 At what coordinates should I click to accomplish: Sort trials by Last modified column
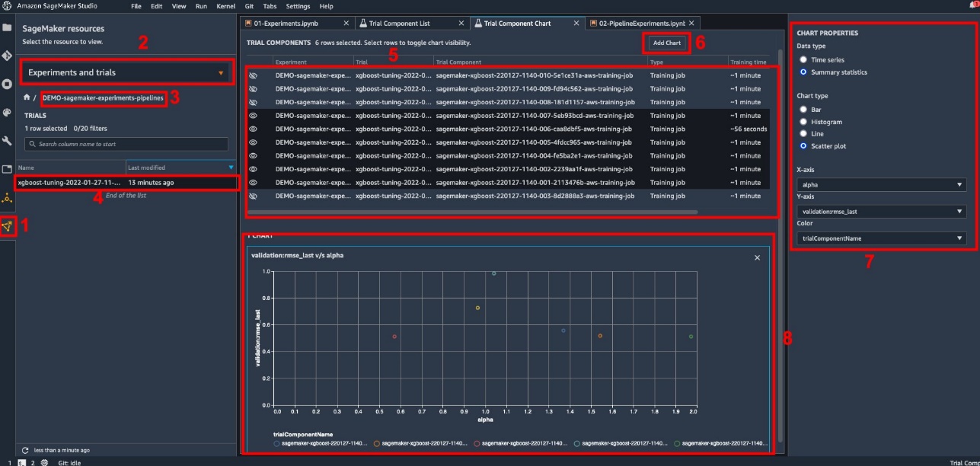coord(181,168)
